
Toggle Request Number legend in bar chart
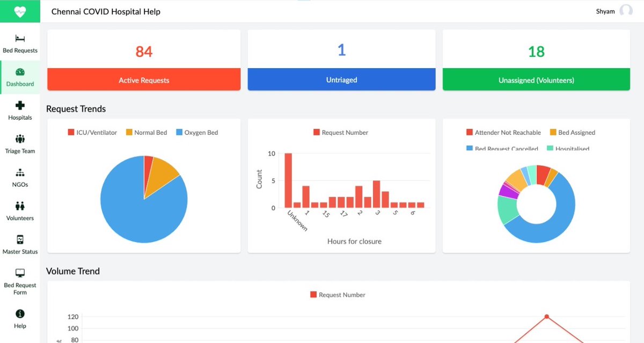[341, 133]
